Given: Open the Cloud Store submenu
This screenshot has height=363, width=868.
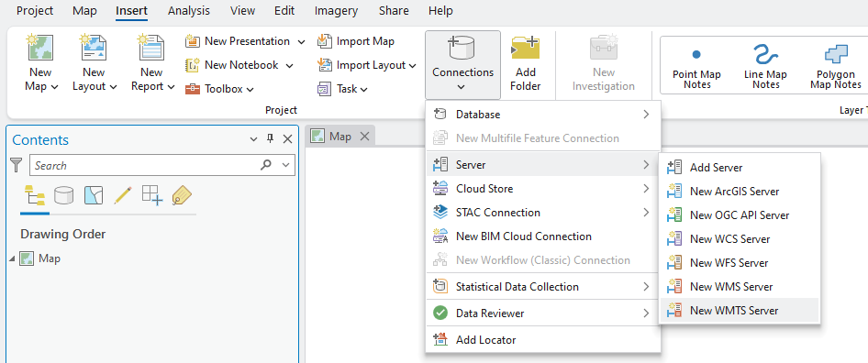Looking at the screenshot, I should point(543,189).
